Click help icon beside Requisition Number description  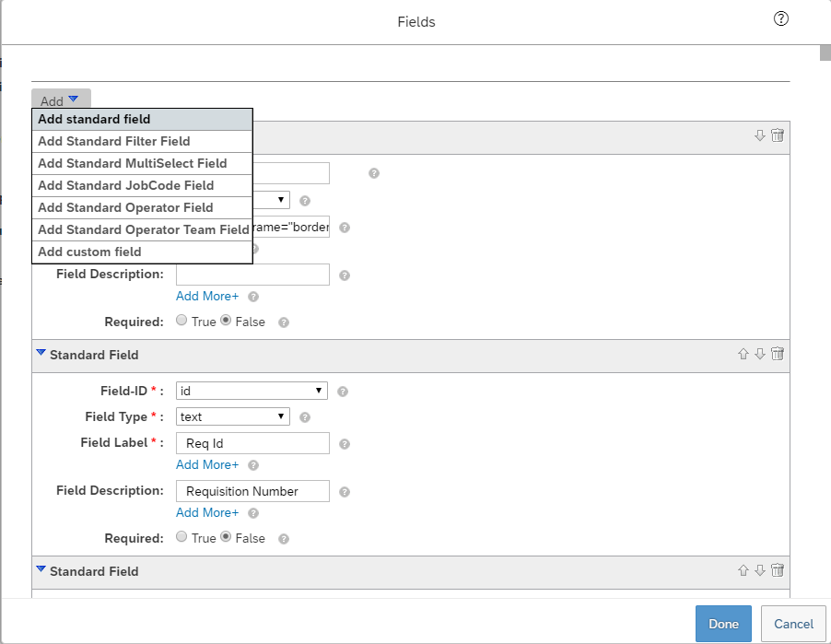pyautogui.click(x=345, y=492)
